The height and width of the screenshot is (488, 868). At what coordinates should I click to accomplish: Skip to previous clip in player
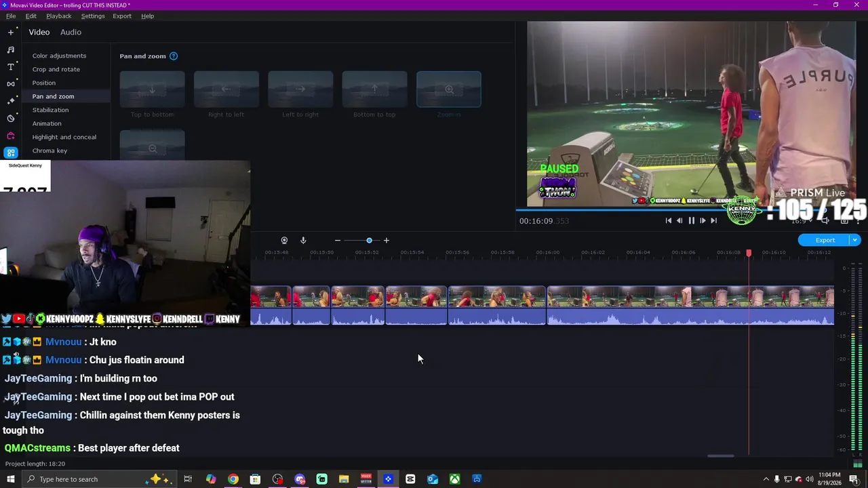click(669, 220)
